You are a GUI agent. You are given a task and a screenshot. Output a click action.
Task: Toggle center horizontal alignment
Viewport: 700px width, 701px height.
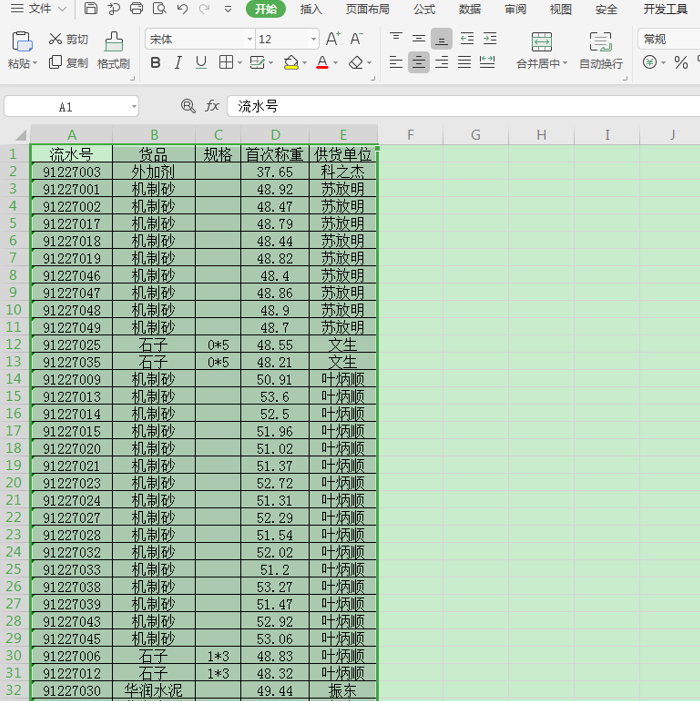[x=419, y=62]
